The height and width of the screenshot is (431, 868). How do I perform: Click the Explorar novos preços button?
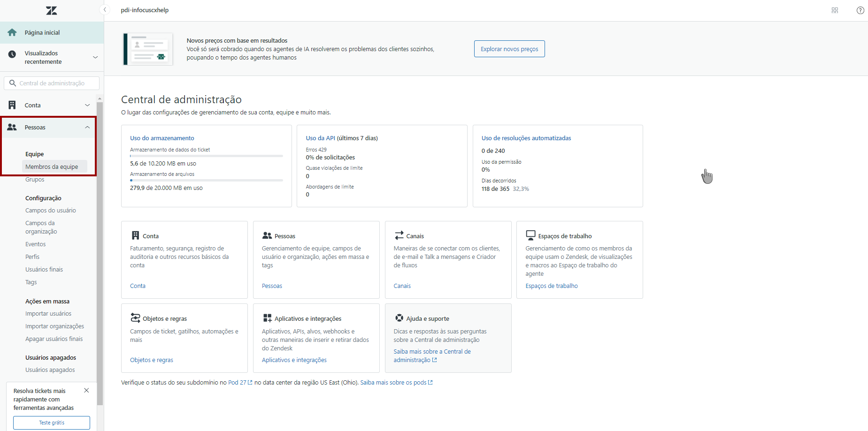pyautogui.click(x=509, y=49)
